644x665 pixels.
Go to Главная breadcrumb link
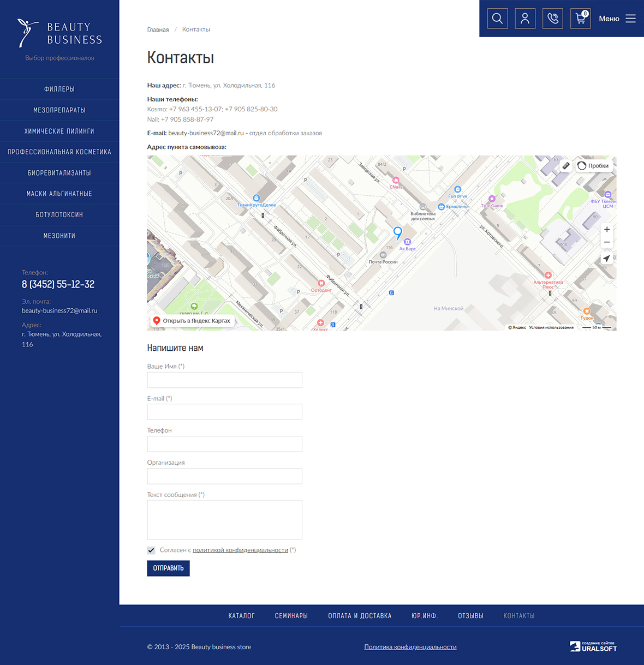(x=158, y=30)
